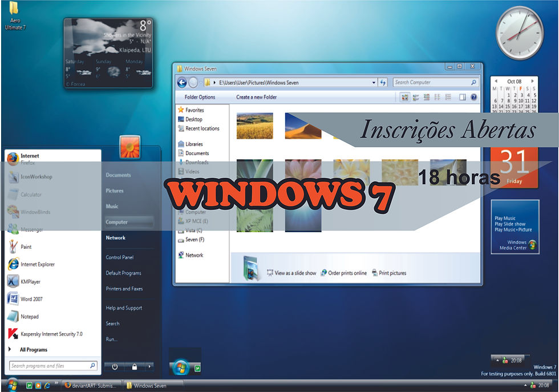The image size is (559, 392).
Task: Switch to Windows Seven taskbar button
Action: 153,386
